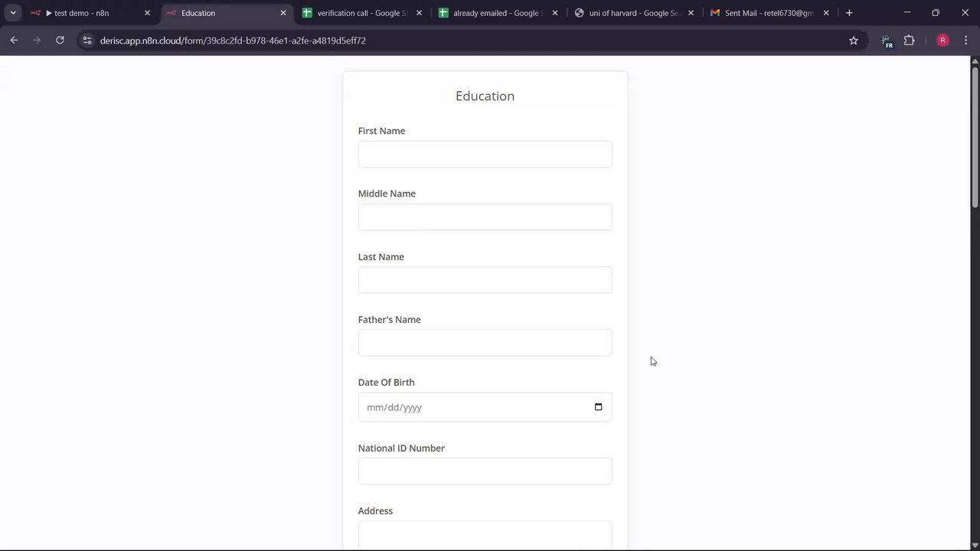This screenshot has width=980, height=551.
Task: Switch to verification call Google Sheets tab
Action: 361,13
